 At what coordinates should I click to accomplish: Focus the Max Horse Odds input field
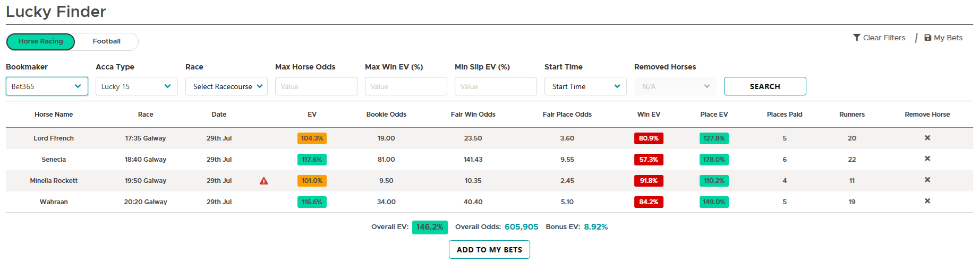[316, 86]
